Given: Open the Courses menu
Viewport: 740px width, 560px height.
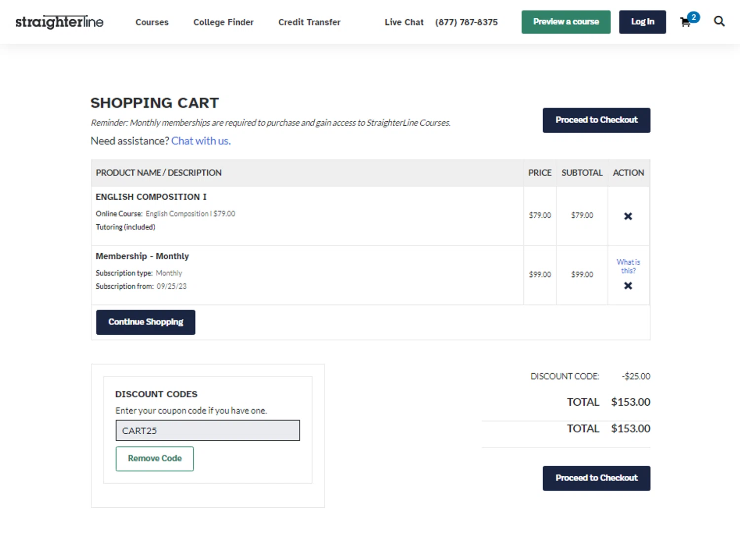Looking at the screenshot, I should pyautogui.click(x=152, y=22).
